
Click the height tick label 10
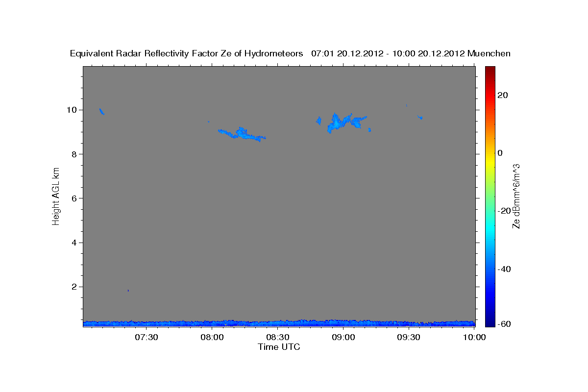(x=73, y=110)
